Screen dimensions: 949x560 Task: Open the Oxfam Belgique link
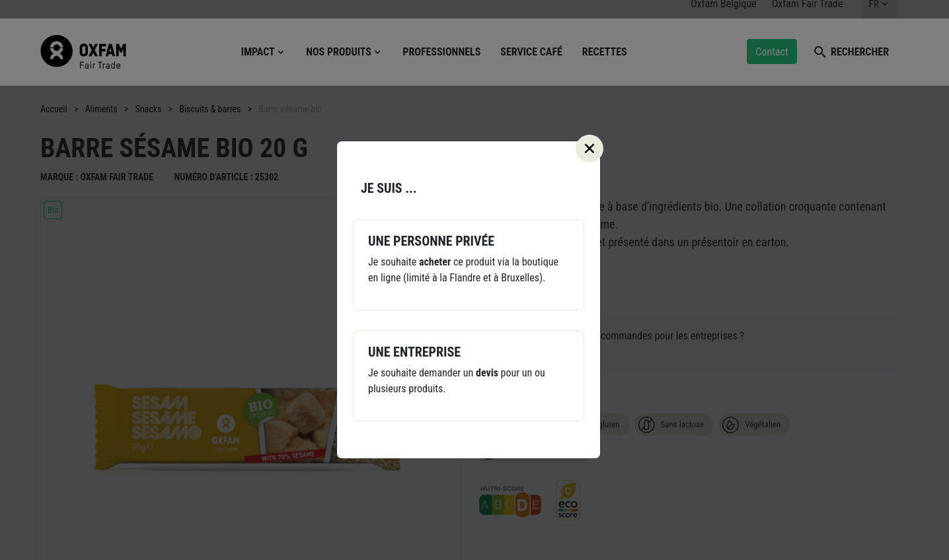(x=723, y=5)
